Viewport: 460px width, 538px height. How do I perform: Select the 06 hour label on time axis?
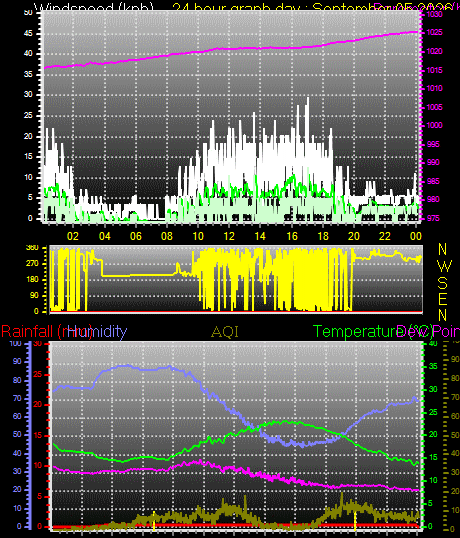pyautogui.click(x=135, y=236)
